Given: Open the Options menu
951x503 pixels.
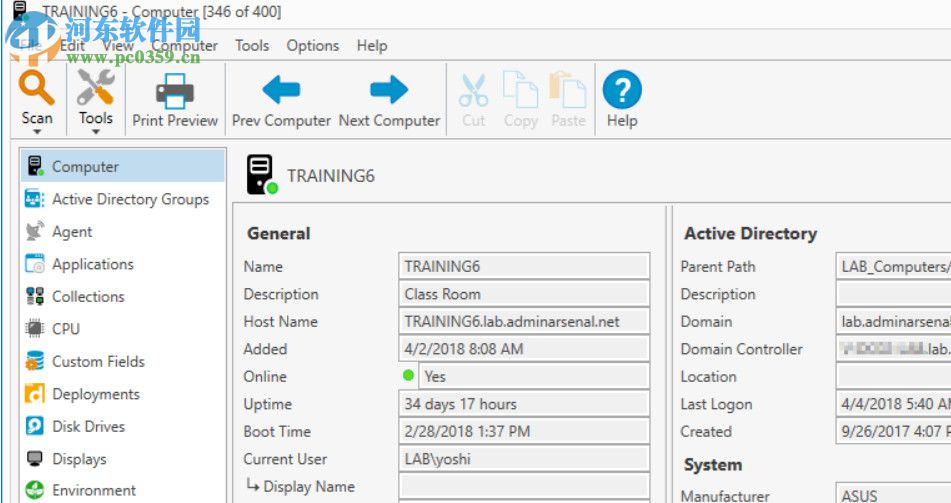Looking at the screenshot, I should tap(312, 46).
